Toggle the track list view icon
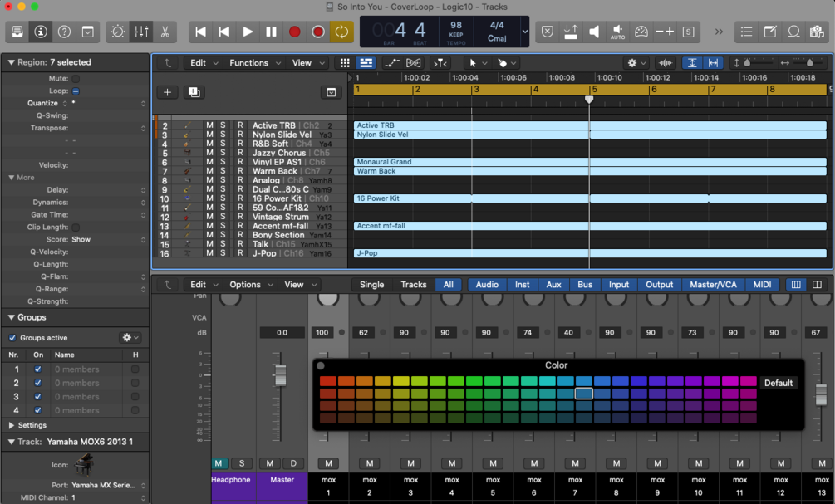This screenshot has width=835, height=504. [366, 63]
